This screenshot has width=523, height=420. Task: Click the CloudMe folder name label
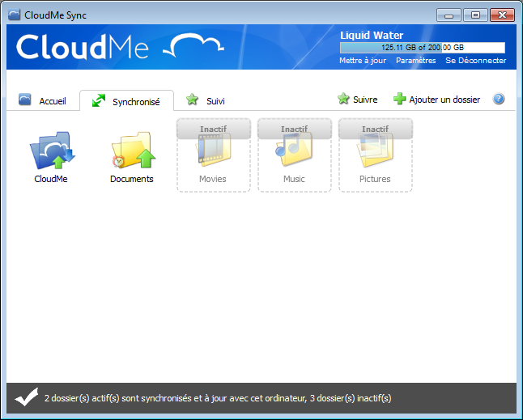(51, 179)
